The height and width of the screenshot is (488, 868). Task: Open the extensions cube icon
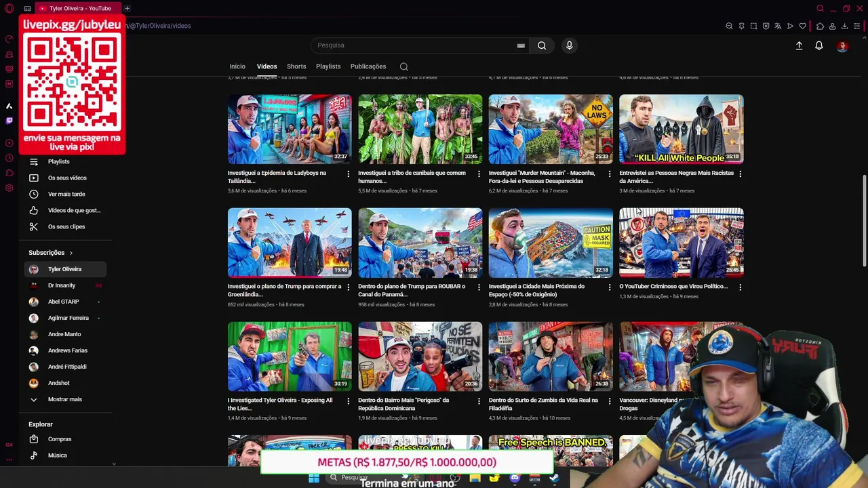coord(820,26)
